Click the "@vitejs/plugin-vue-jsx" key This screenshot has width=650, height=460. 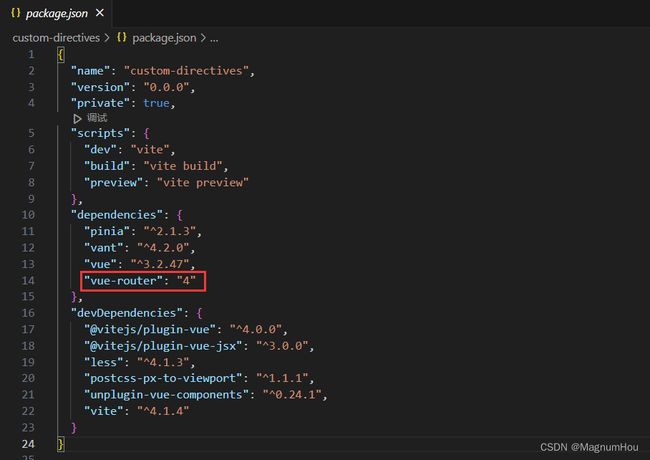163,346
